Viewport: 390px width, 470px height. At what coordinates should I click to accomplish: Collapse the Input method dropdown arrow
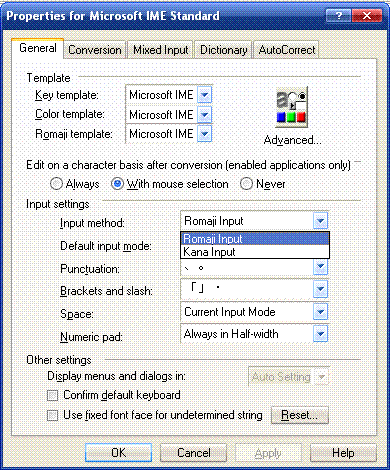pyautogui.click(x=320, y=221)
